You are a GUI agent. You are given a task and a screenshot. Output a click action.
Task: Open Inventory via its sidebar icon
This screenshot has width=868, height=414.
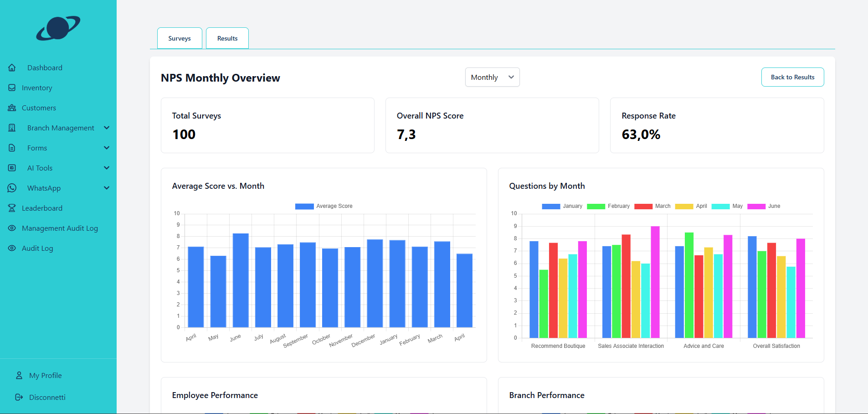click(x=12, y=88)
